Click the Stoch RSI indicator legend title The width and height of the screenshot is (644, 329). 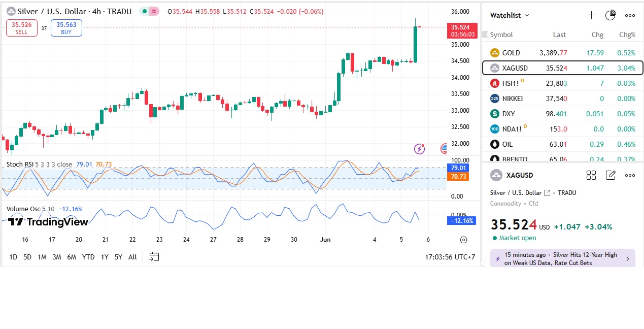[21, 164]
